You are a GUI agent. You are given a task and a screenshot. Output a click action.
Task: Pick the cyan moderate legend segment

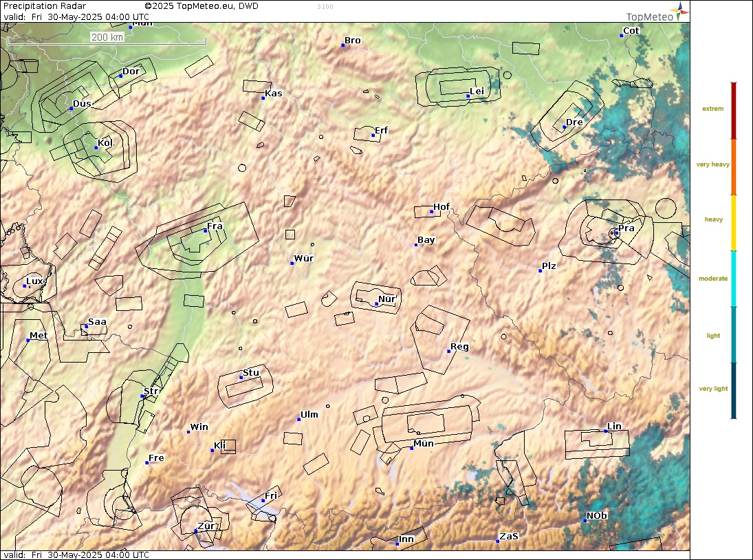click(x=733, y=279)
